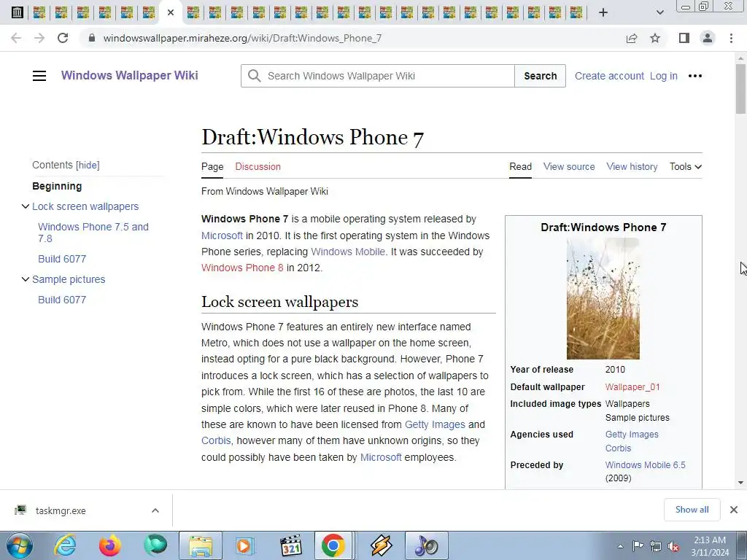Viewport: 747px width, 560px height.
Task: Jump to Build 6077 under Lock screen wallpapers
Action: [62, 259]
